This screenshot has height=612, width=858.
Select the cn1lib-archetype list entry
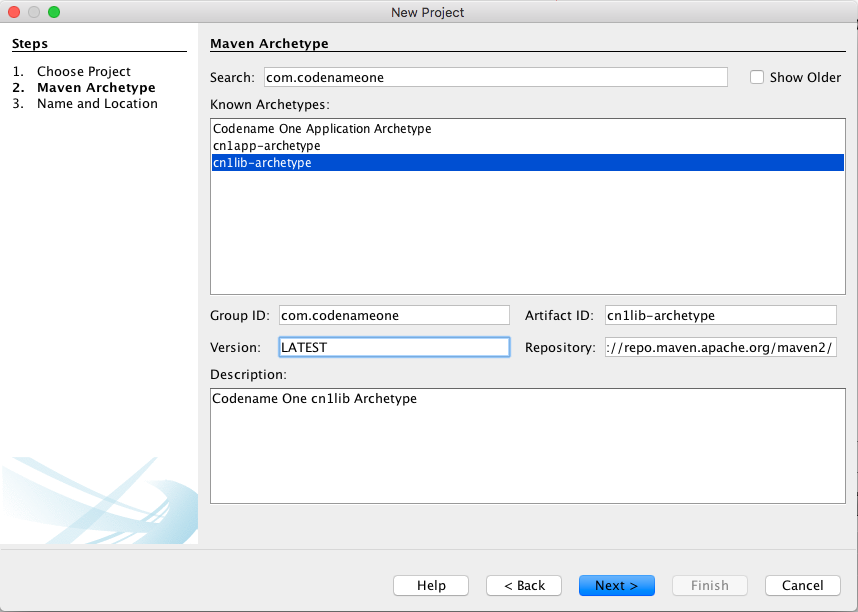262,162
